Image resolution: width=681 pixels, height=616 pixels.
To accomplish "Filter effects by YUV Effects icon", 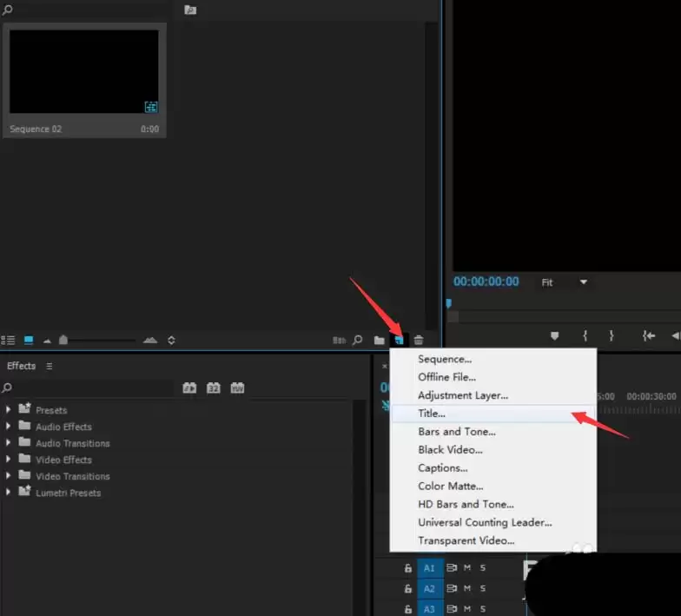I will click(237, 388).
